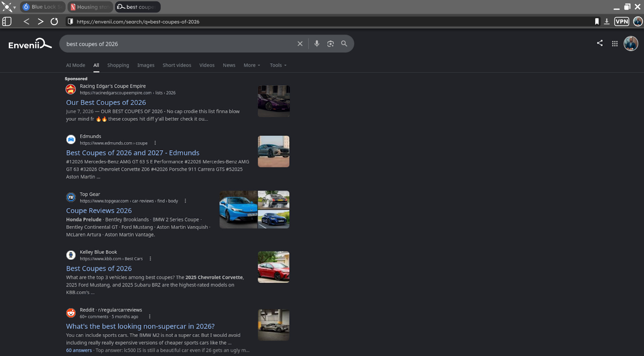Open Top Gear result options menu

185,201
